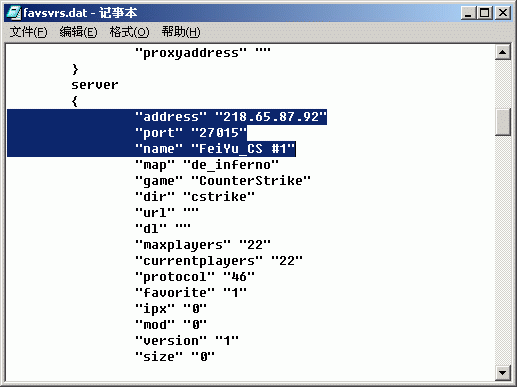This screenshot has height=387, width=517.
Task: Open the 帮助(H) menu
Action: [x=181, y=32]
